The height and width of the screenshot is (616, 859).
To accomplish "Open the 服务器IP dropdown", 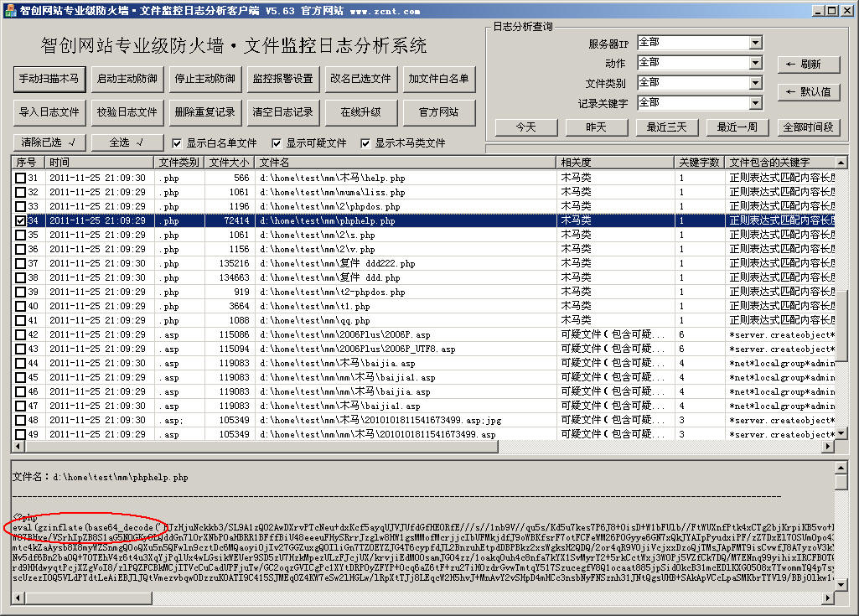I will pyautogui.click(x=755, y=43).
